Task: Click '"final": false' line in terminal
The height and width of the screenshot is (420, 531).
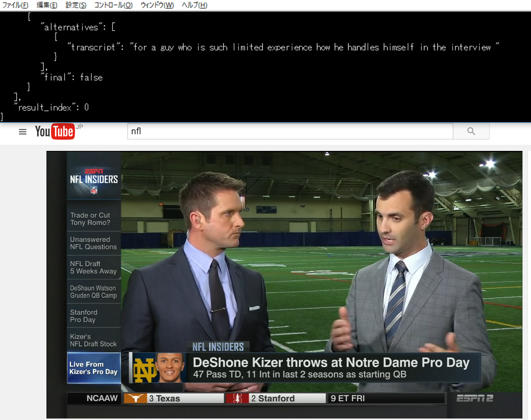Action: click(x=72, y=77)
